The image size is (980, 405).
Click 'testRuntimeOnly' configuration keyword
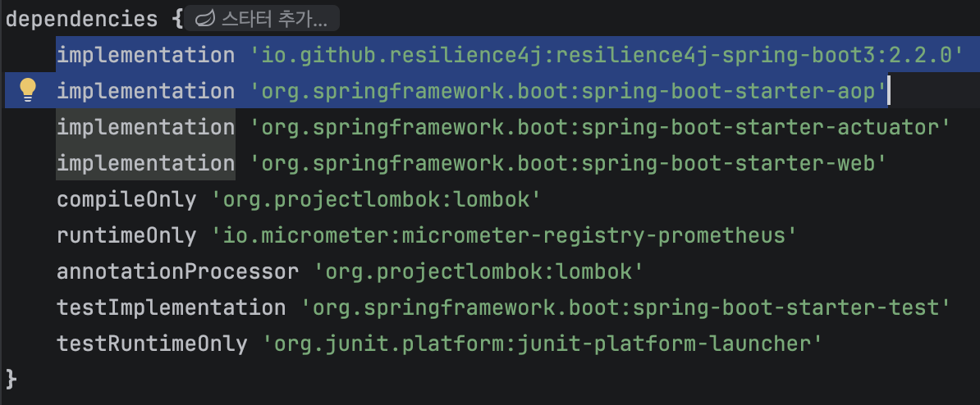click(152, 344)
